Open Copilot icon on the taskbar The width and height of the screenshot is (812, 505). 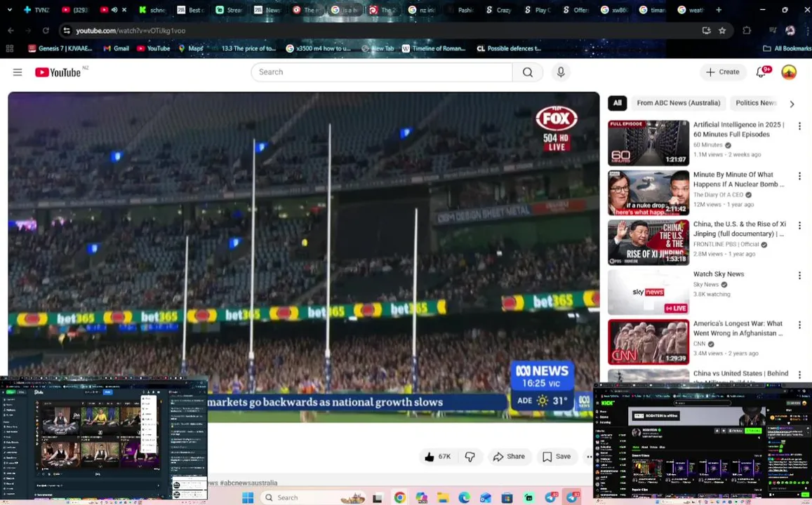coord(421,498)
